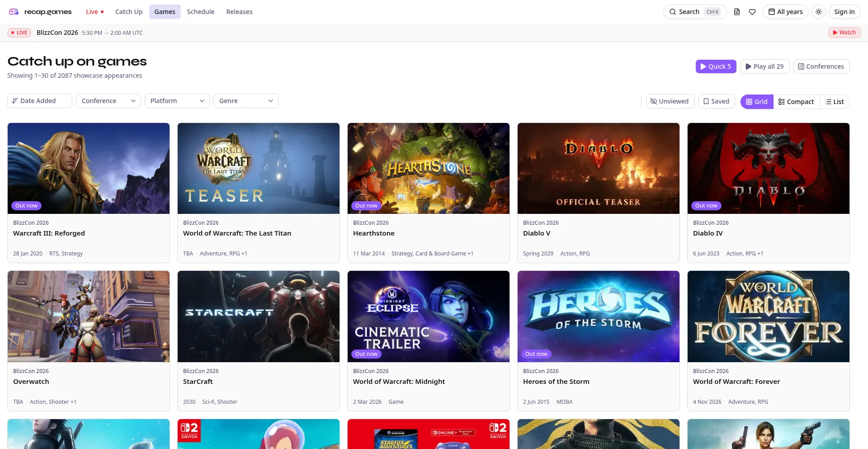Click the StarCraft title text
Image resolution: width=868 pixels, height=449 pixels.
(198, 382)
